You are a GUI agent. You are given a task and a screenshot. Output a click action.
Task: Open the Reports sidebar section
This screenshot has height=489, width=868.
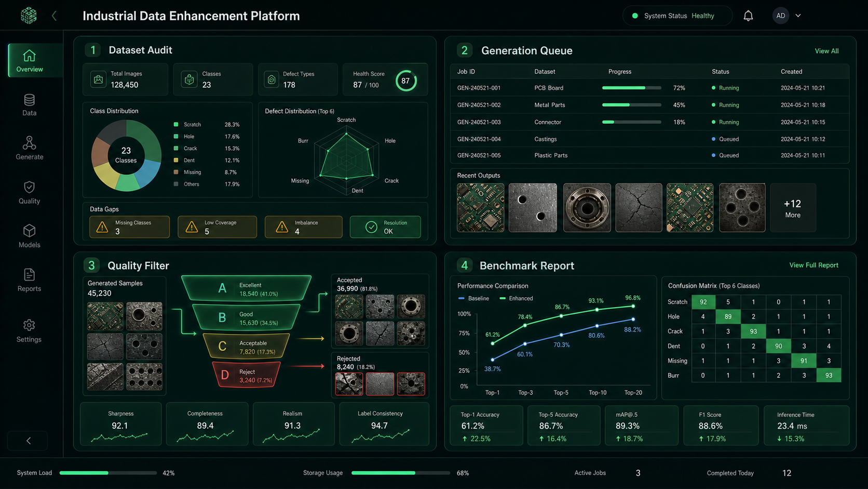(x=30, y=281)
